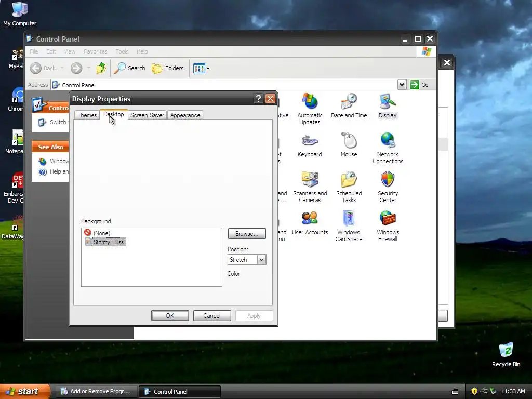This screenshot has width=532, height=399.
Task: Click the Search toolbar button
Action: (x=129, y=68)
